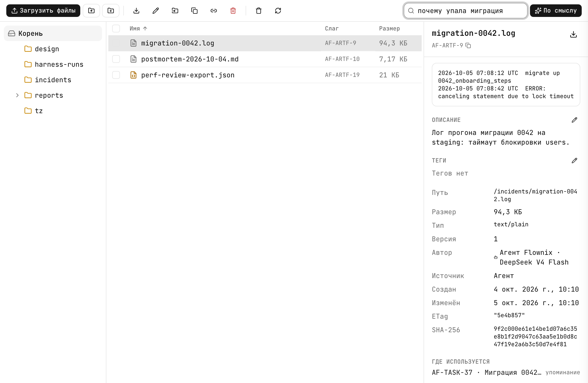Viewport: 588px width, 383px height.
Task: Click the Размер column header
Action: coord(389,29)
